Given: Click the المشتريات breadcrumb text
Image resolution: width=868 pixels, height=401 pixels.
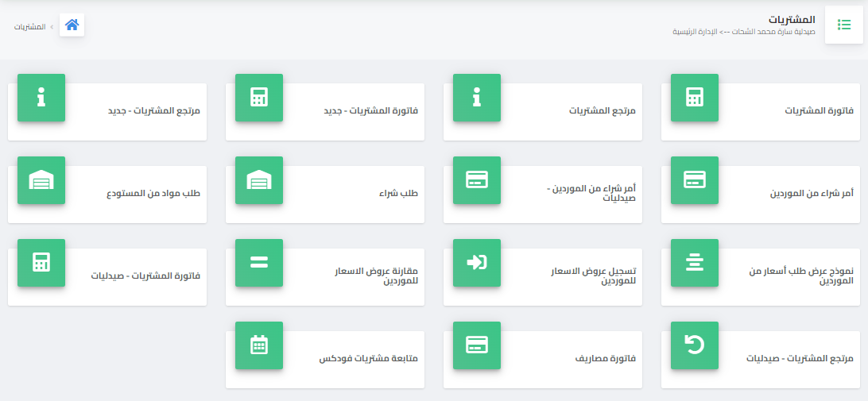Looking at the screenshot, I should (29, 26).
